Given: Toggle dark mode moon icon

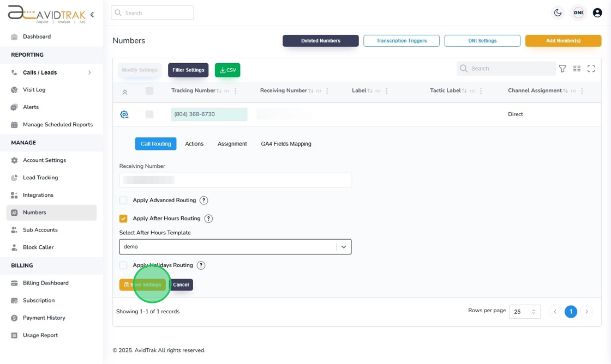Looking at the screenshot, I should tap(558, 13).
